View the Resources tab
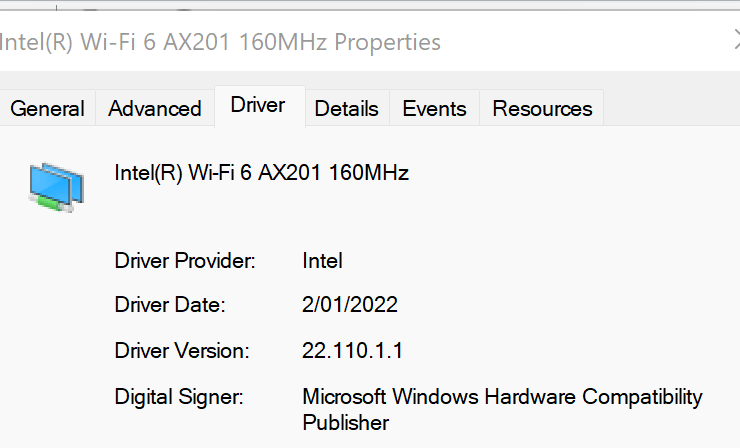Image resolution: width=740 pixels, height=448 pixels. click(542, 109)
